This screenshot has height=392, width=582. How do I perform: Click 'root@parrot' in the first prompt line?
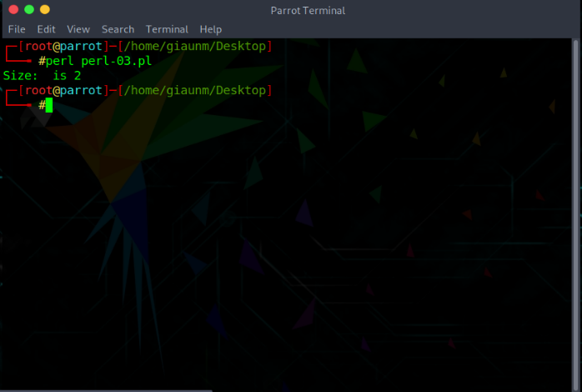coord(63,47)
